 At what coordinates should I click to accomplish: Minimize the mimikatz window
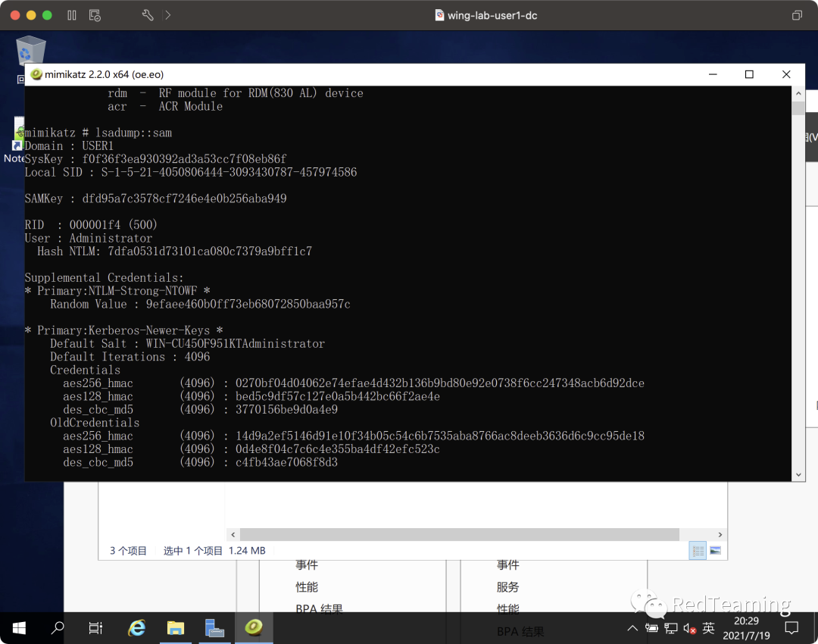713,74
